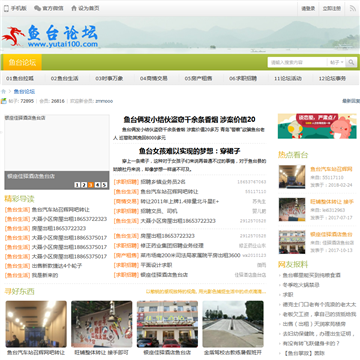Click the 立即注册 register link
The width and height of the screenshot is (360, 360).
332,9
